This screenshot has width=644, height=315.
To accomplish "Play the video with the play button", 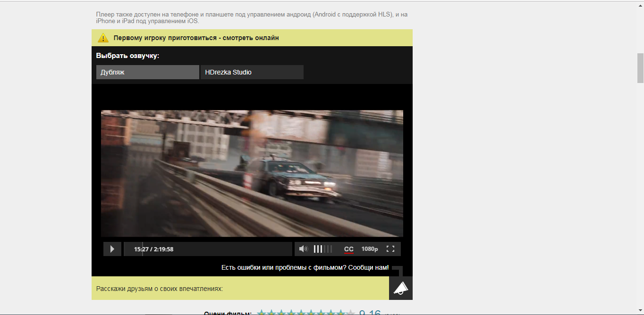I will [x=112, y=249].
